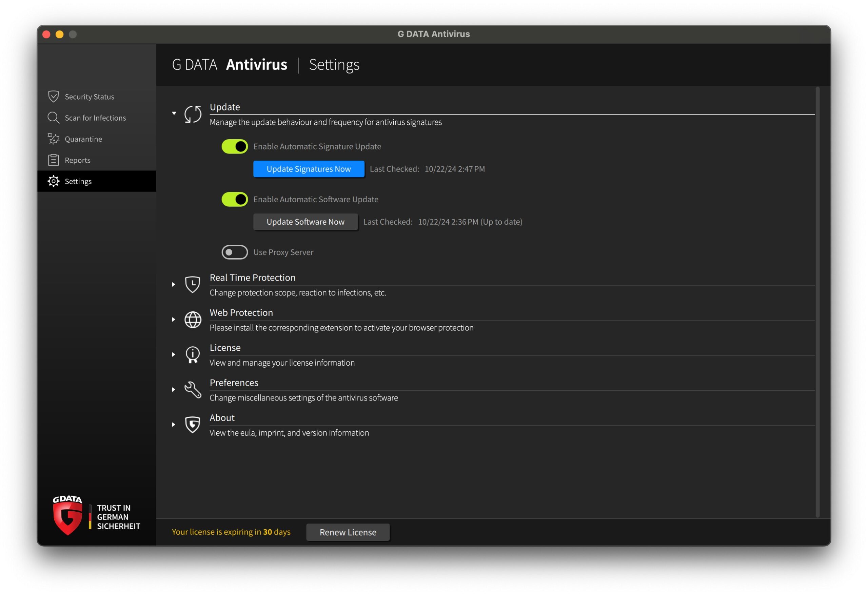Click the Web Protection heading

coord(241,313)
